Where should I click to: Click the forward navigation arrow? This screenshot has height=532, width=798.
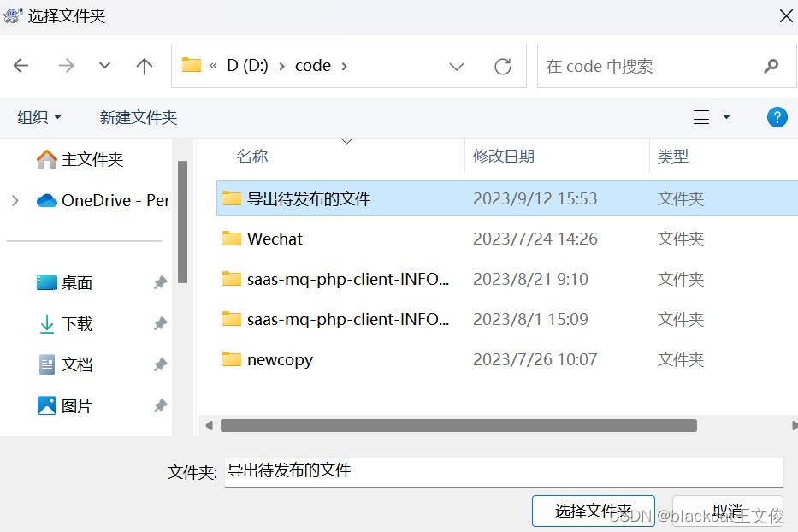click(x=65, y=66)
